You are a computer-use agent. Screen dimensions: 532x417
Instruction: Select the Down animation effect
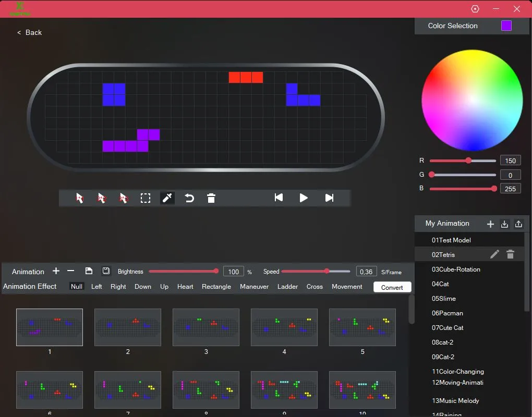point(143,287)
